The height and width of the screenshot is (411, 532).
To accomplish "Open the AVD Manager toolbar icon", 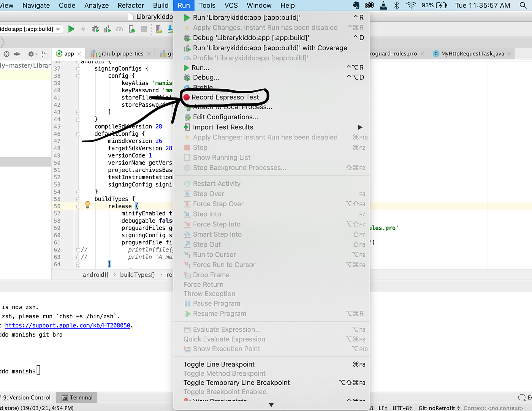I will click(x=159, y=29).
